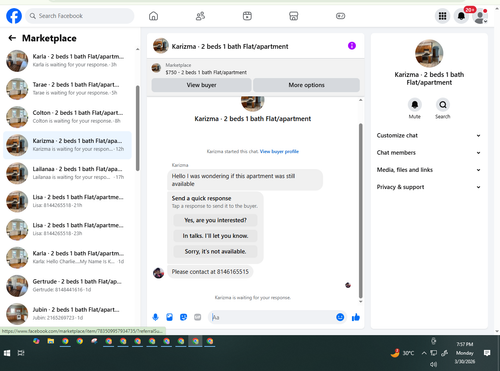
Task: Click Karizma's large avatar in right panel
Action: (429, 53)
